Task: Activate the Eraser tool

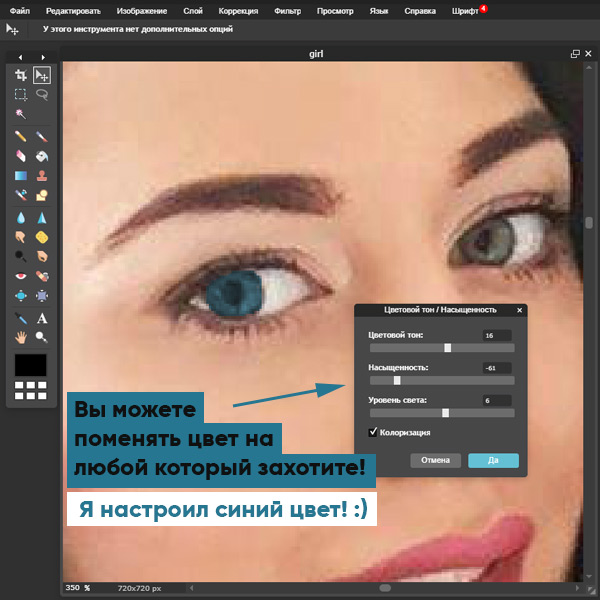Action: (x=20, y=156)
